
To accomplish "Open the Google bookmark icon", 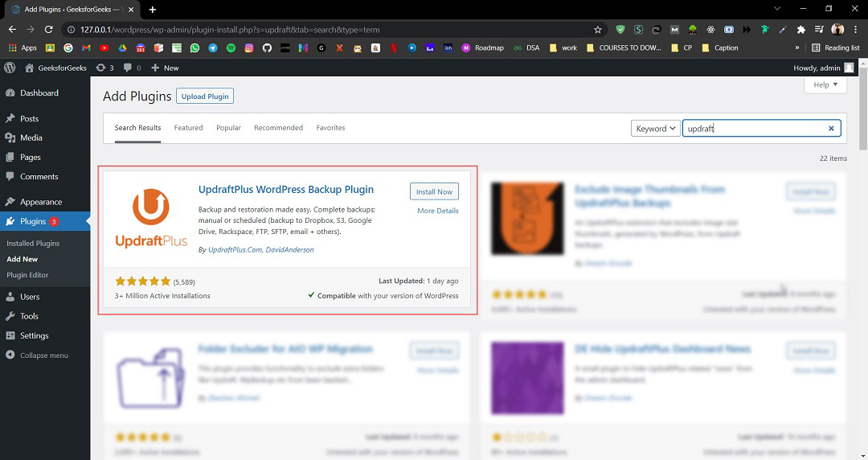I will coord(68,47).
